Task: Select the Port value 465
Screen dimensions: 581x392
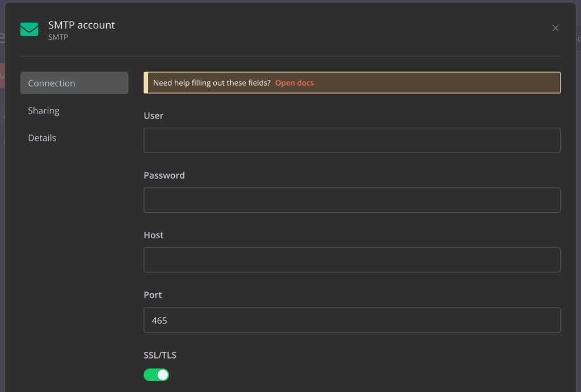Action: 352,320
